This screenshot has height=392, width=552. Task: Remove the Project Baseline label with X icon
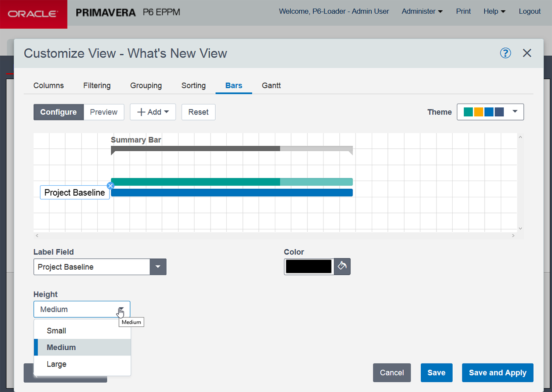tap(110, 186)
